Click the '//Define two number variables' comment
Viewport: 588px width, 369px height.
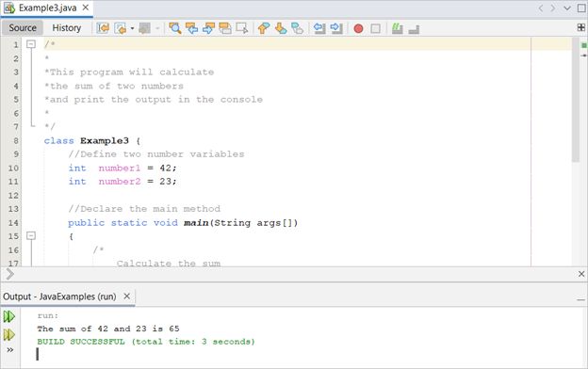156,154
